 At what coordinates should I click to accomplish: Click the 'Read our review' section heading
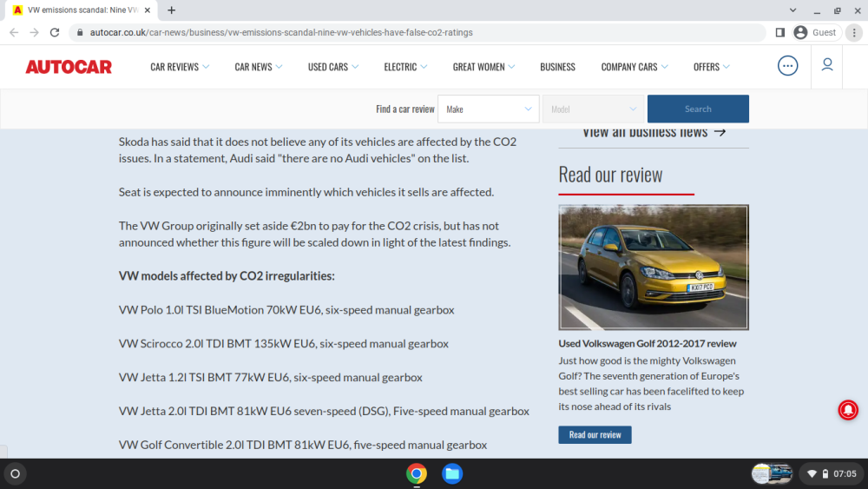pos(610,175)
